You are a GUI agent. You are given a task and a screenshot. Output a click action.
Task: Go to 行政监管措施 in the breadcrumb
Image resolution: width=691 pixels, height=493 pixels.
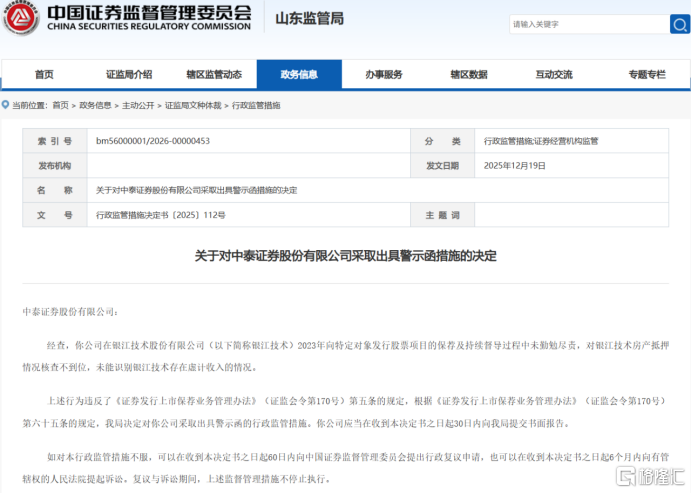coord(256,105)
